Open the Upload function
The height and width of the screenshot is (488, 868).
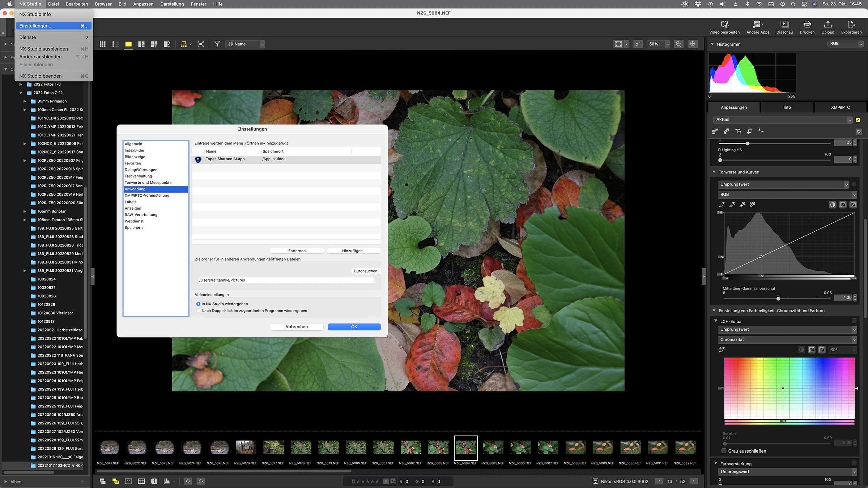(x=827, y=27)
